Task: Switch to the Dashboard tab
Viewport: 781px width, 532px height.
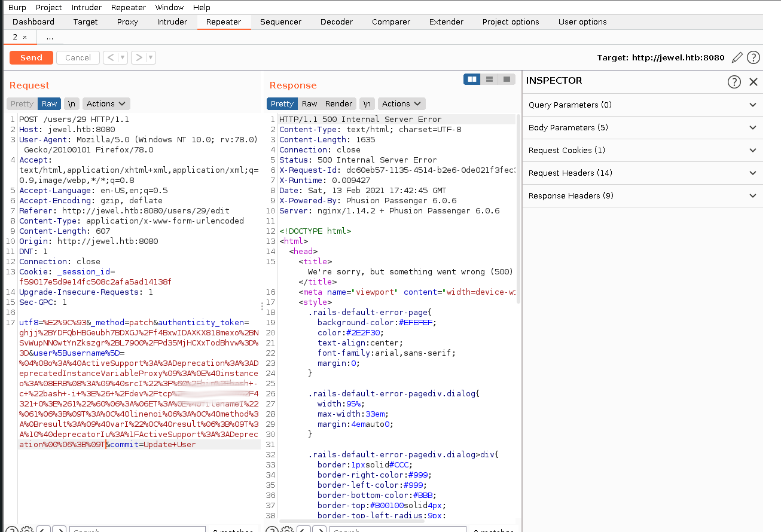Action: coord(33,22)
